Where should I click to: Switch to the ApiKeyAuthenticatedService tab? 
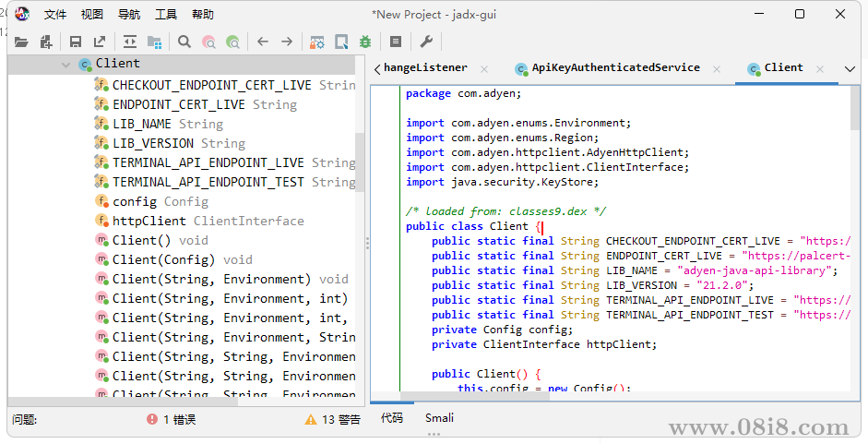point(615,67)
